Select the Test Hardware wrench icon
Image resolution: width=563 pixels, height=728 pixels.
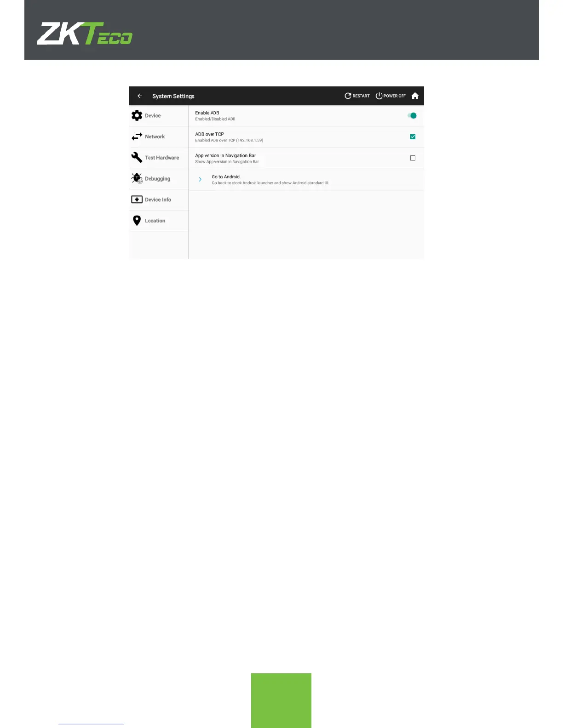137,158
